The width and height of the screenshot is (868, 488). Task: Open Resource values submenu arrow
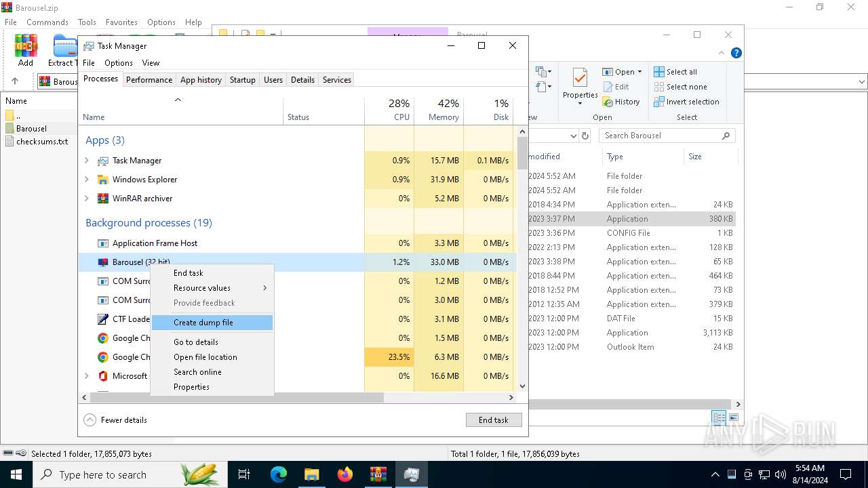[x=264, y=288]
